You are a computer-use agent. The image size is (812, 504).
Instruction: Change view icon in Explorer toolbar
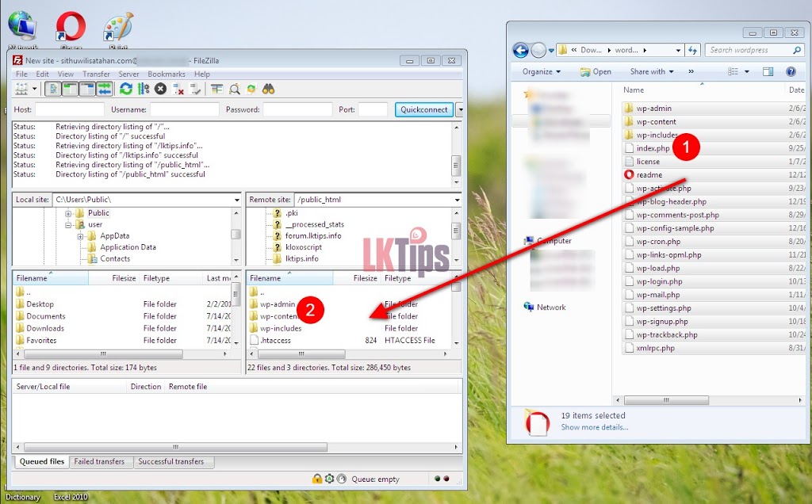(x=733, y=72)
